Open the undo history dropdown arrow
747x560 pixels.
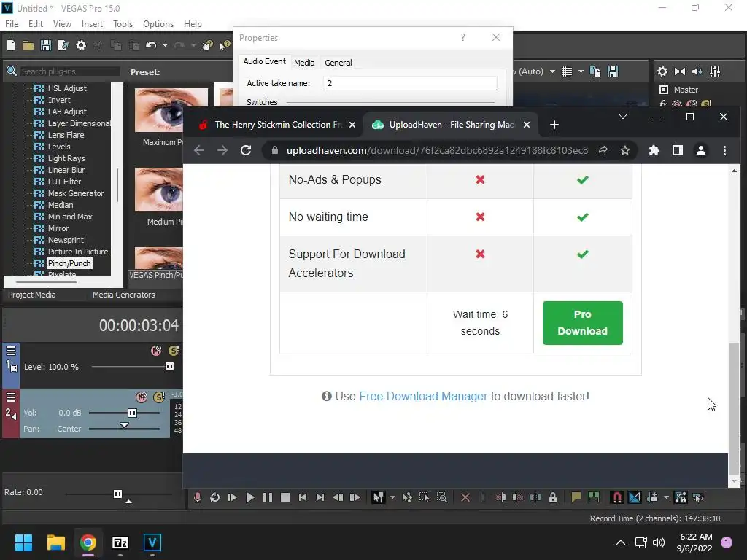pyautogui.click(x=165, y=45)
